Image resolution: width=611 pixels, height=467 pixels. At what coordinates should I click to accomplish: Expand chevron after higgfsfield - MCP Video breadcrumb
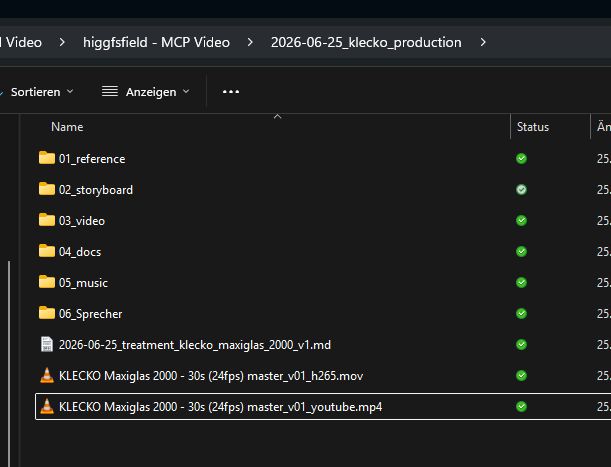point(250,42)
